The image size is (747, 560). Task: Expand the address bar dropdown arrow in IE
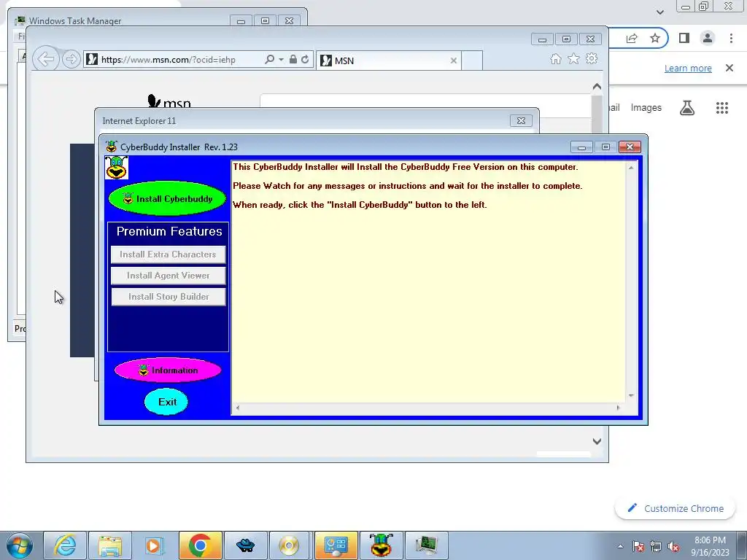pyautogui.click(x=281, y=60)
